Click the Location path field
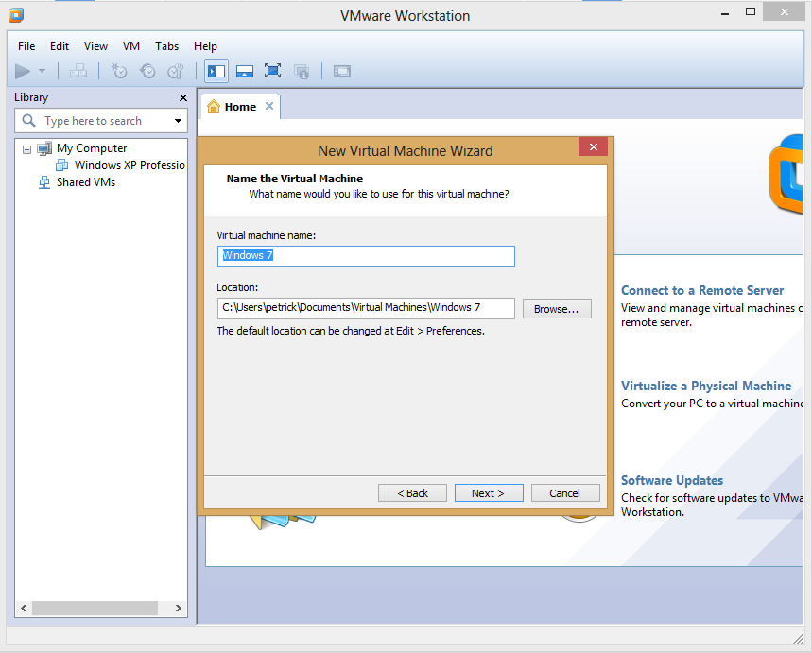The image size is (812, 653). pyautogui.click(x=366, y=308)
